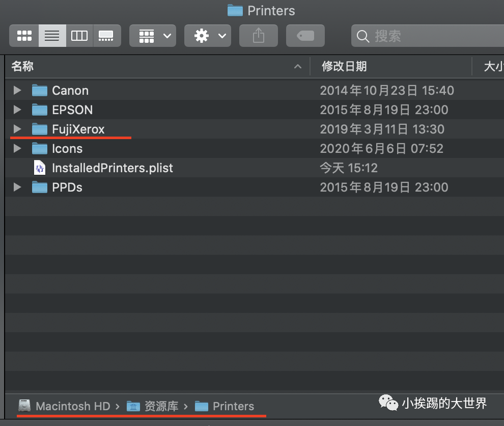Select the InstalledPrinters.plist file name

[113, 168]
